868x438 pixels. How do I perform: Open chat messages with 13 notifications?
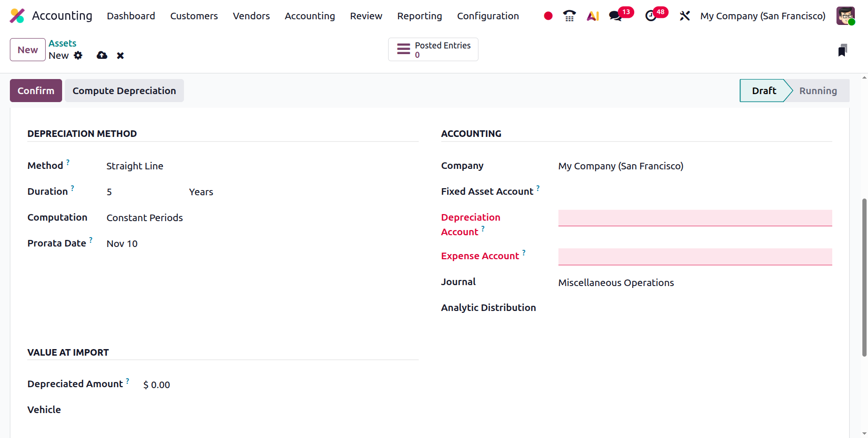pyautogui.click(x=615, y=16)
